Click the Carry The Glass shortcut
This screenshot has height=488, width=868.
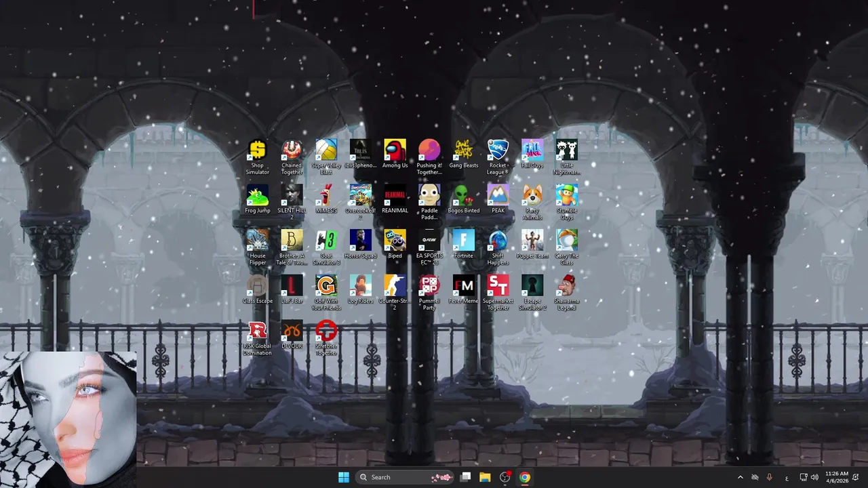click(567, 248)
